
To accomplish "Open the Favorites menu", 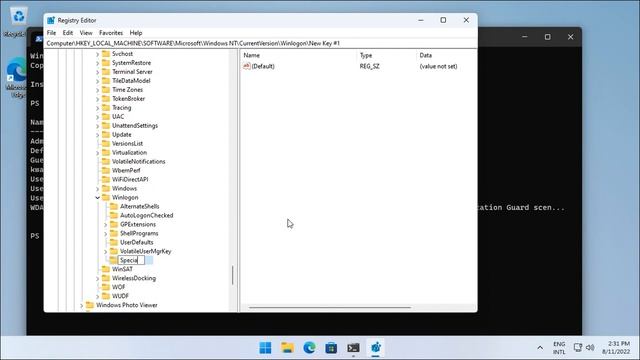I will 111,33.
